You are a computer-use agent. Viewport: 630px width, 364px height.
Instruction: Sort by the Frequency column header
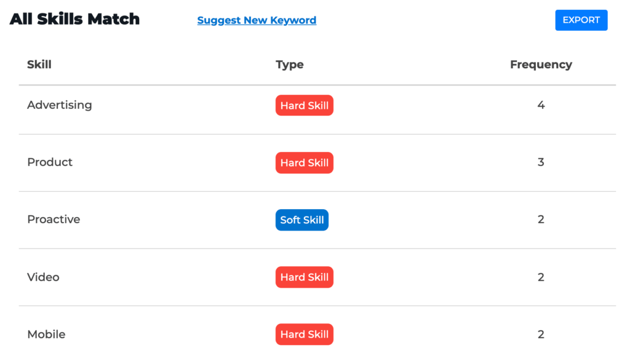(541, 65)
